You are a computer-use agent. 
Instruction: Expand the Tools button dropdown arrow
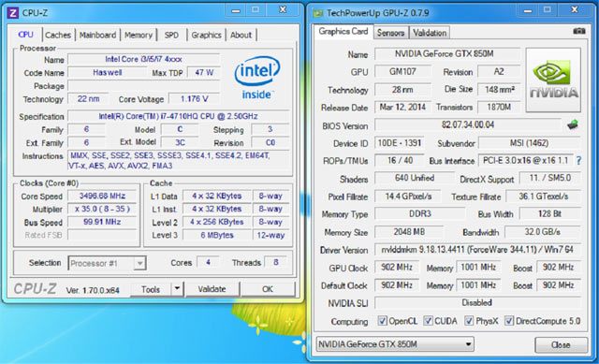tap(177, 289)
